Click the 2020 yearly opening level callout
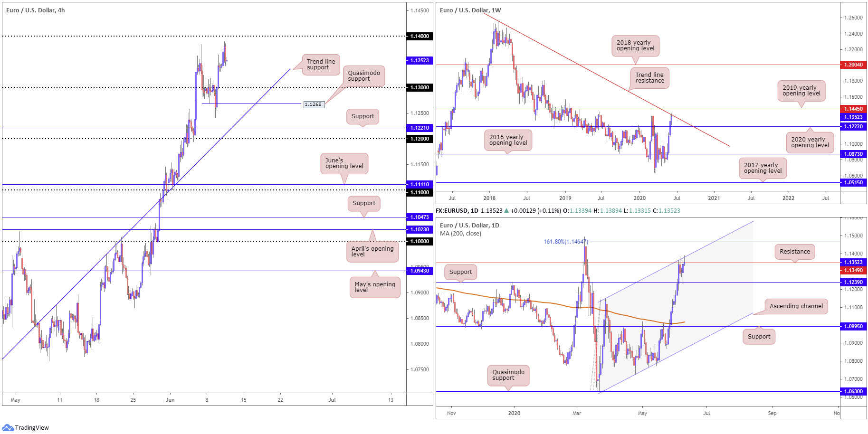868x434 pixels. click(810, 142)
